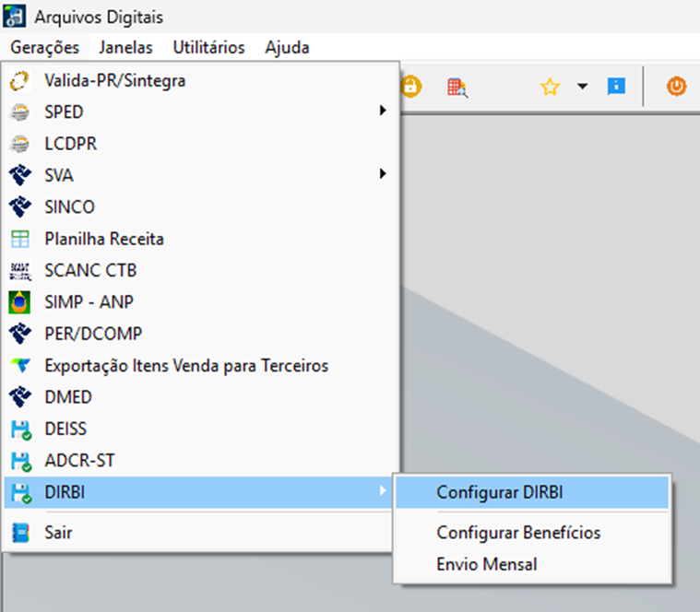The image size is (700, 612).
Task: Click the SINCO Receita icon
Action: [20, 207]
